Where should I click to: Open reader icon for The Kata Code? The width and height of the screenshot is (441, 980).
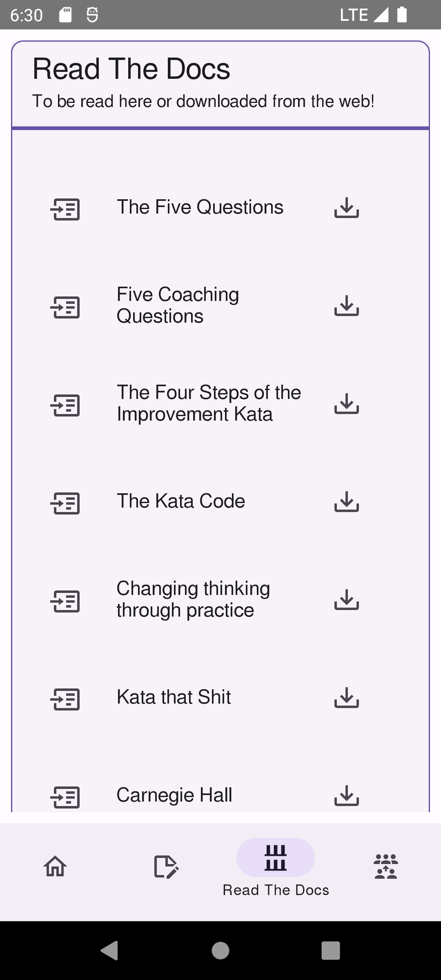(65, 503)
